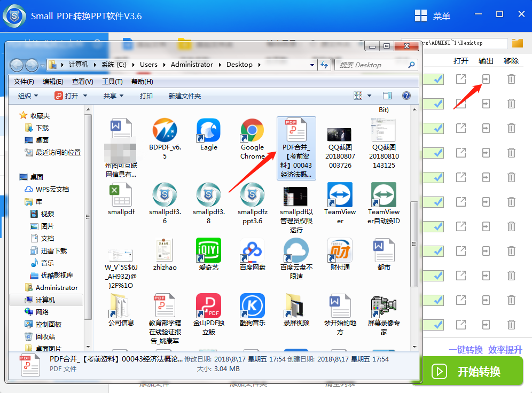532x393 pixels.
Task: Uncheck the eighth file row checkbox in Small PDF
Action: pos(437,251)
